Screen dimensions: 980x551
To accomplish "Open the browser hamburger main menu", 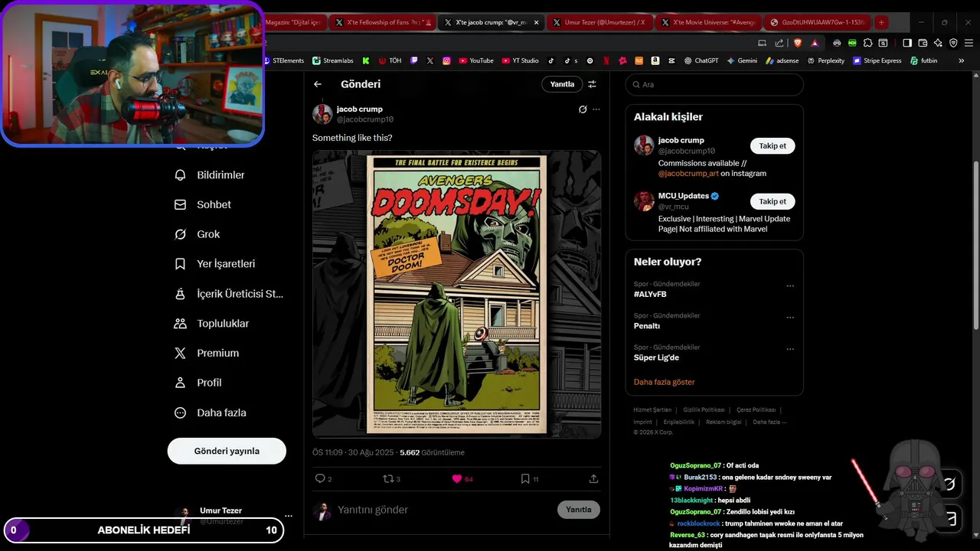I will point(969,43).
